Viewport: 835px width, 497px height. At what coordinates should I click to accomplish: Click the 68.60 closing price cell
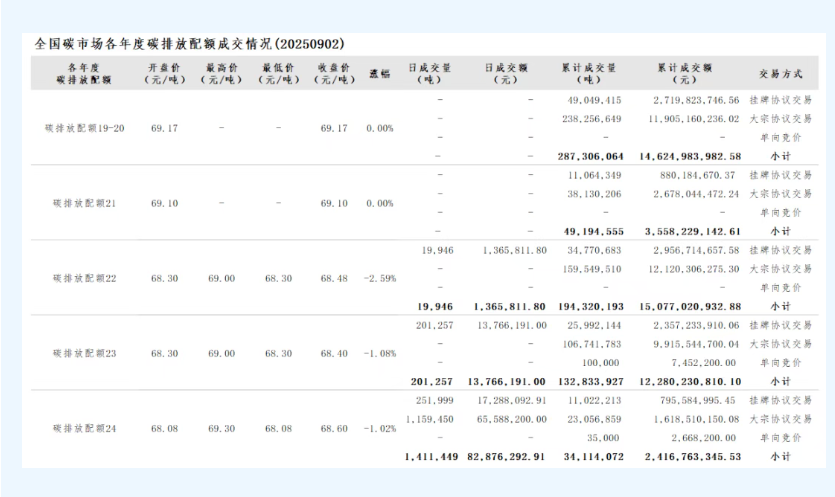click(333, 428)
